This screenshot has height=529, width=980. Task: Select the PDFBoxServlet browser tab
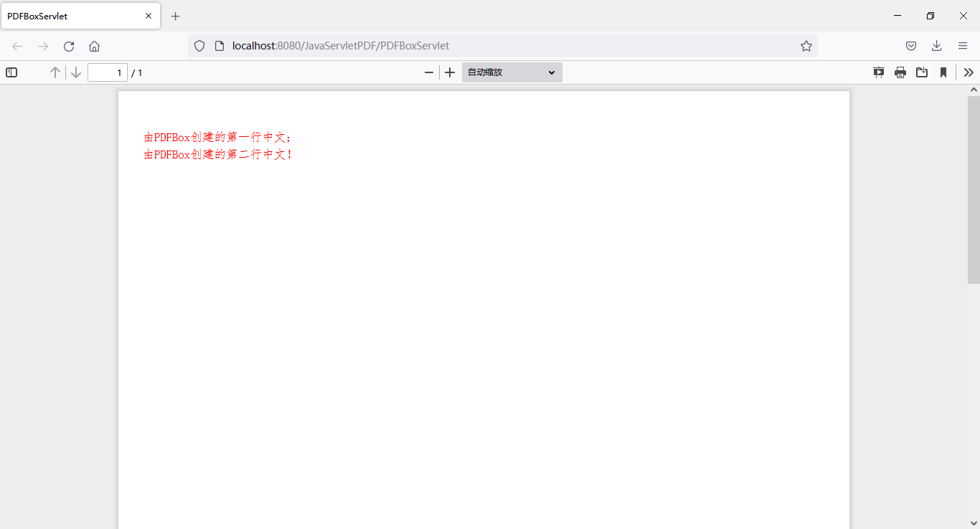pyautogui.click(x=72, y=15)
